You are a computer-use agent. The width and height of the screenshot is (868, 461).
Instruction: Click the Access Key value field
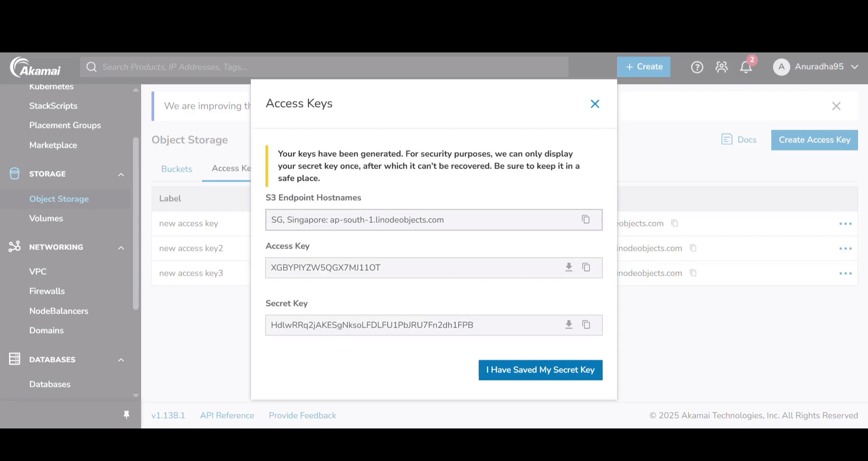pos(434,268)
